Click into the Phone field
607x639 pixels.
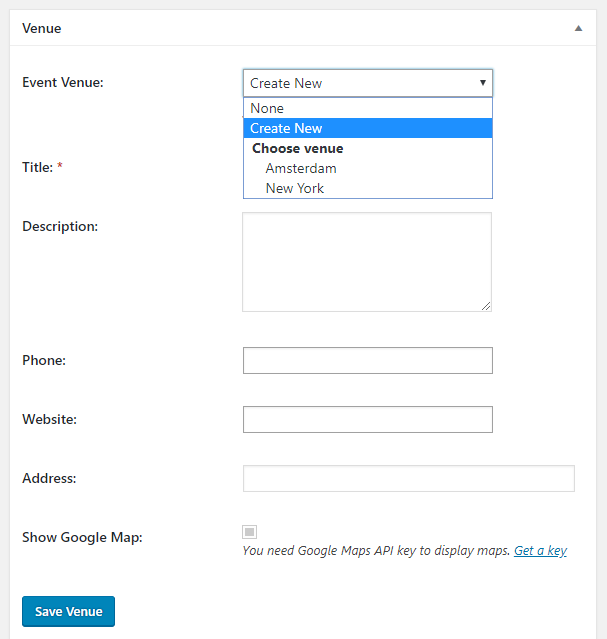click(368, 360)
